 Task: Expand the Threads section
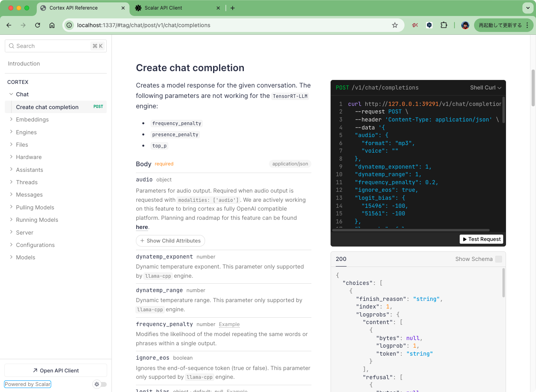(x=27, y=182)
